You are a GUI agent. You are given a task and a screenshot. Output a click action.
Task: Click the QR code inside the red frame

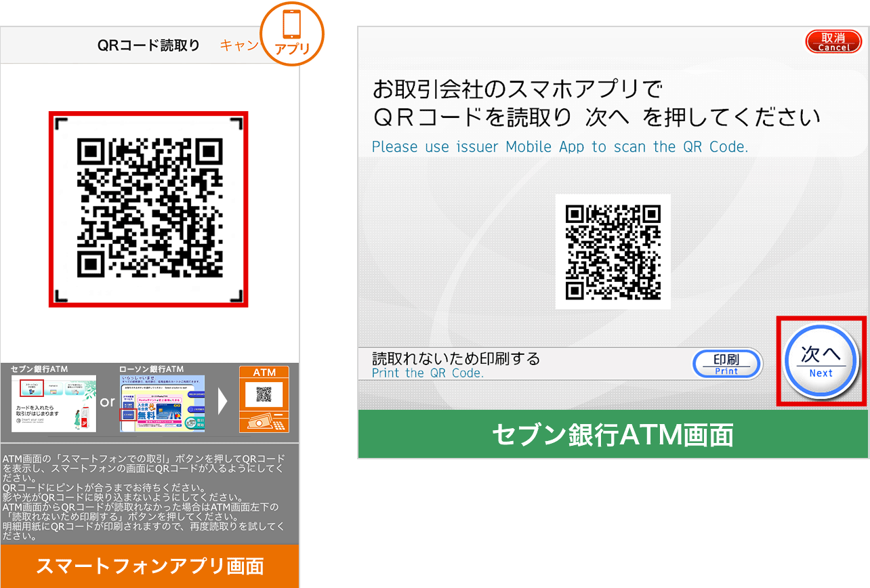148,209
